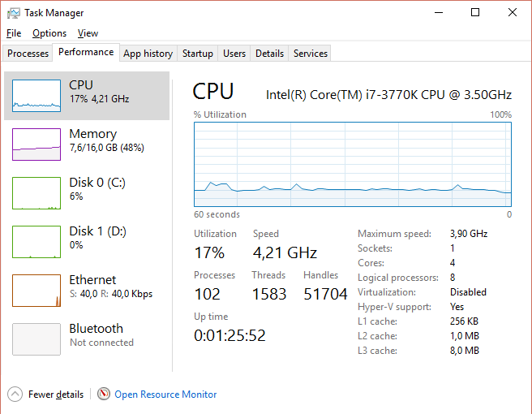This screenshot has height=414, width=532.
Task: Open the Services tab
Action: pos(311,54)
